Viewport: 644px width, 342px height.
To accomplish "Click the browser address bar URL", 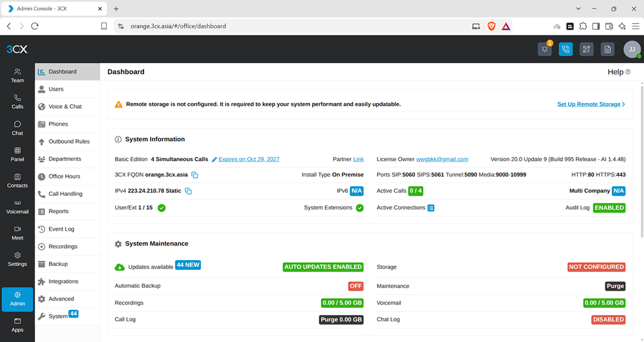I will click(178, 26).
